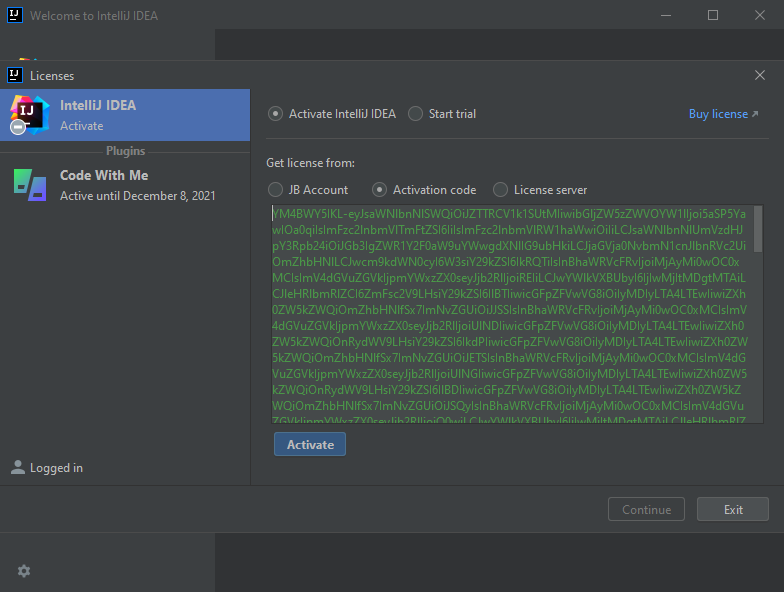Image resolution: width=784 pixels, height=592 pixels.
Task: Click the Welcome window IntelliJ logo
Action: 15,16
